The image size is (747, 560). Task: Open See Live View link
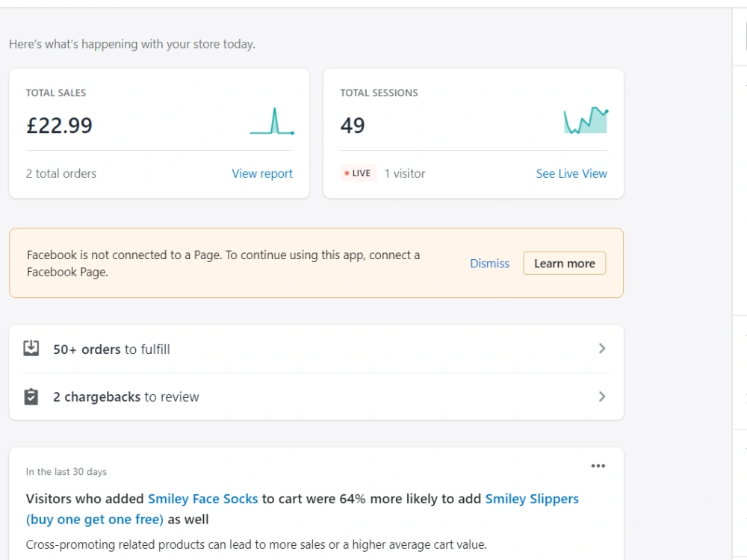click(571, 174)
